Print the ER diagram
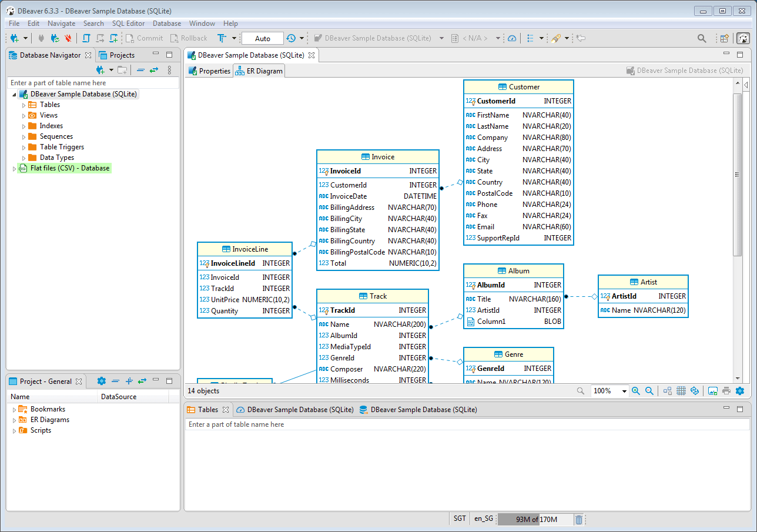757x532 pixels. coord(726,391)
